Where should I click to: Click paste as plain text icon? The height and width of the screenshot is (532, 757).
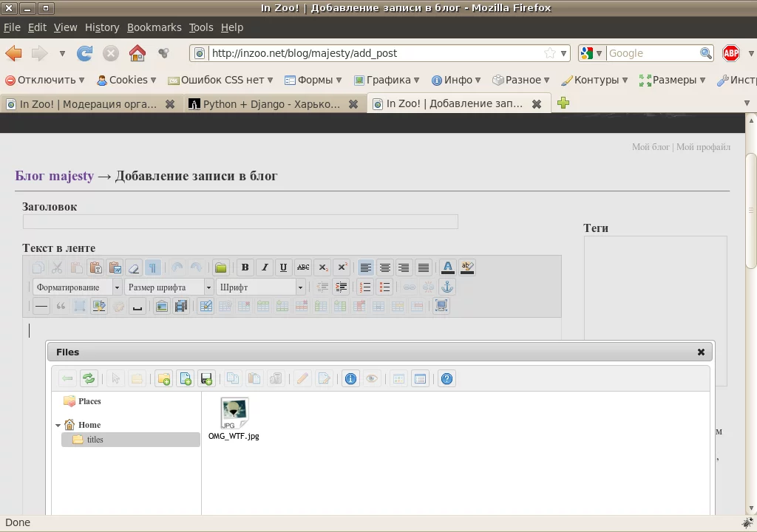[x=95, y=267]
